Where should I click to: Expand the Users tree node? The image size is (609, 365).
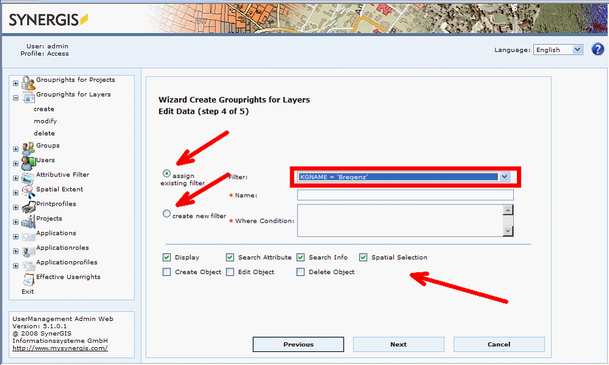click(x=16, y=163)
